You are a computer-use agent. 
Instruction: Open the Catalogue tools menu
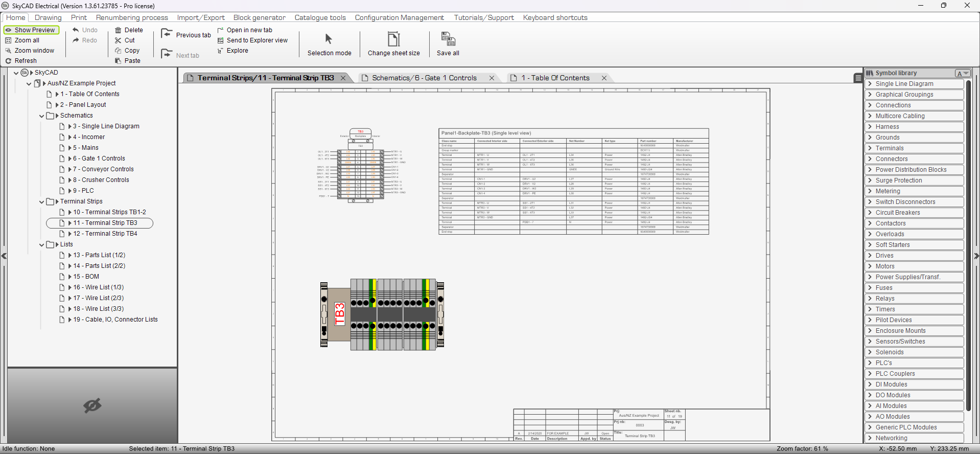[320, 17]
